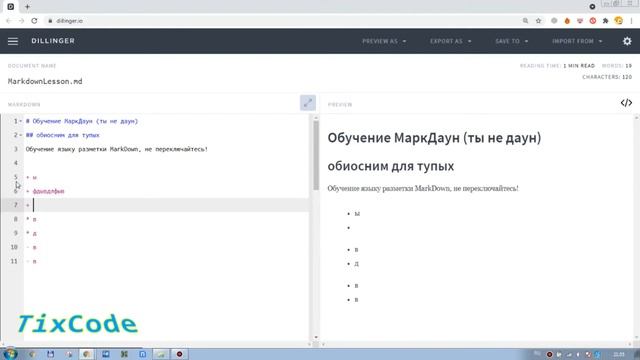
Task: Open the Dillinger hamburger sidebar menu
Action: pyautogui.click(x=13, y=41)
